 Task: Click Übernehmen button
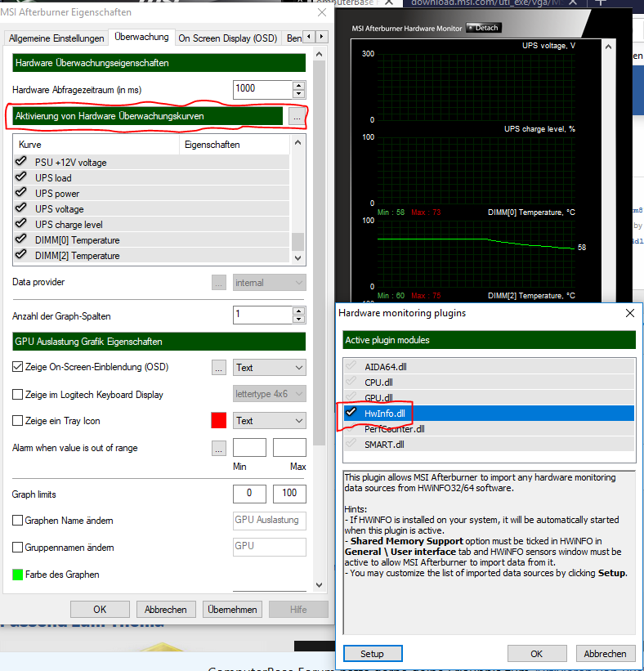(x=232, y=610)
